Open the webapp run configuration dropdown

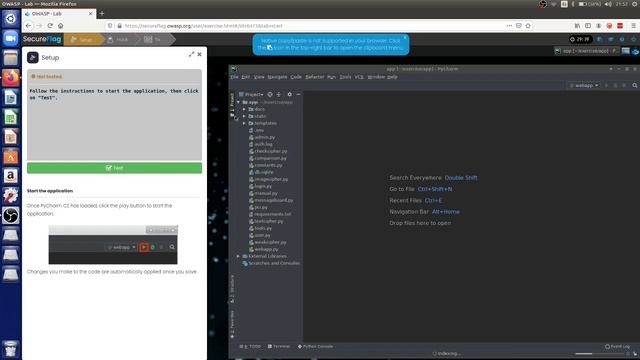point(584,85)
